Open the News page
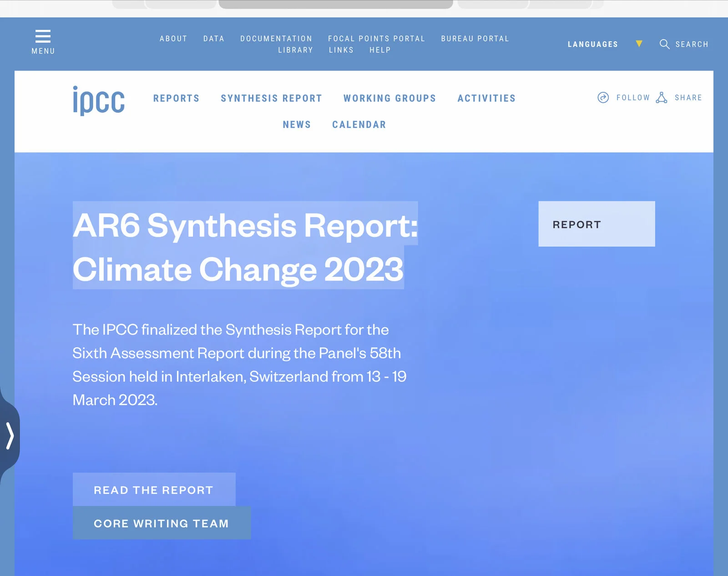The width and height of the screenshot is (728, 576). 297,125
